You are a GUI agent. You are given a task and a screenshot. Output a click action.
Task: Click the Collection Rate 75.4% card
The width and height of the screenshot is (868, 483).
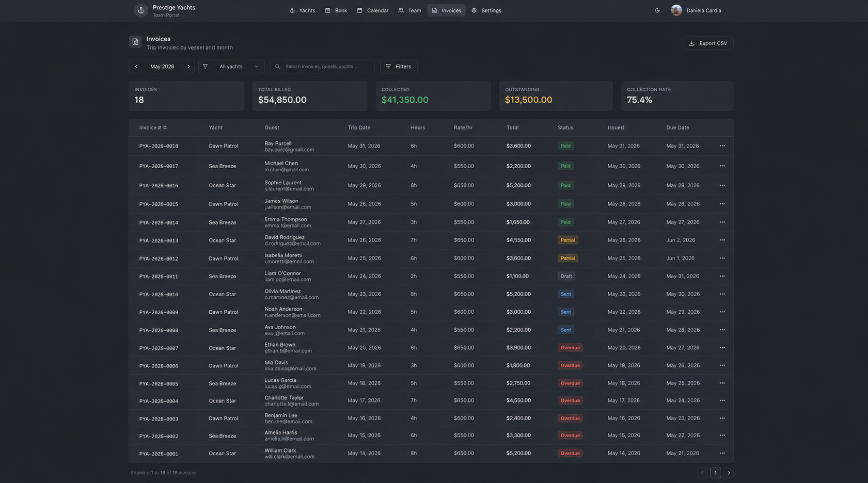677,96
